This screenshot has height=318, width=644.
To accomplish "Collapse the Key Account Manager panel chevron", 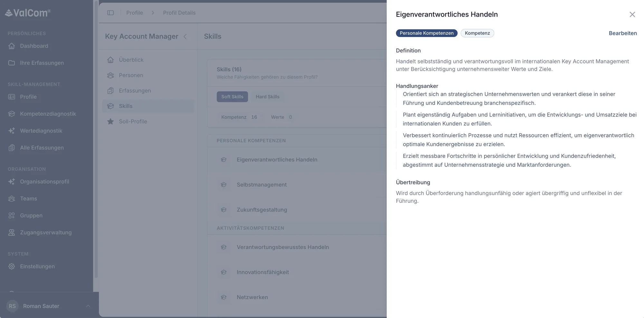I will tap(185, 37).
